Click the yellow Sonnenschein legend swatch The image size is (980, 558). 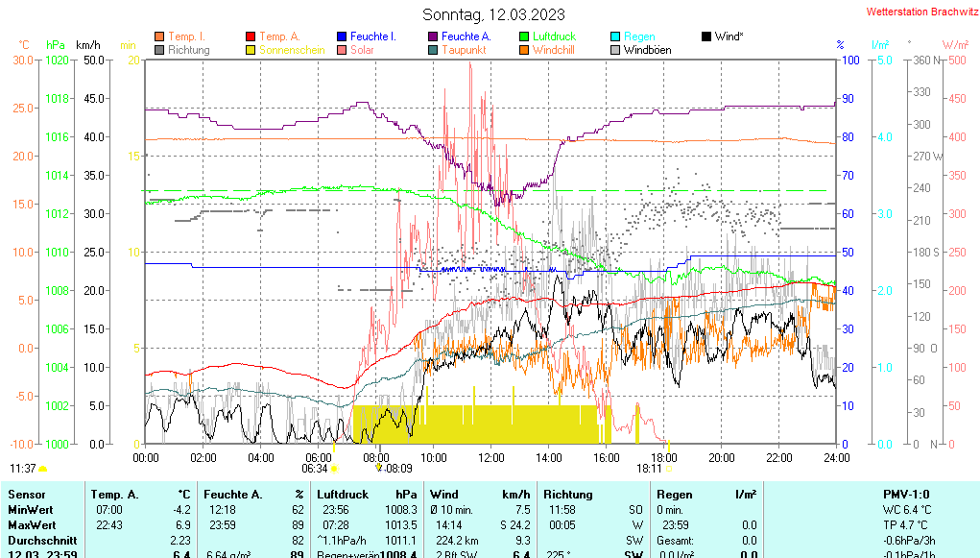[251, 50]
